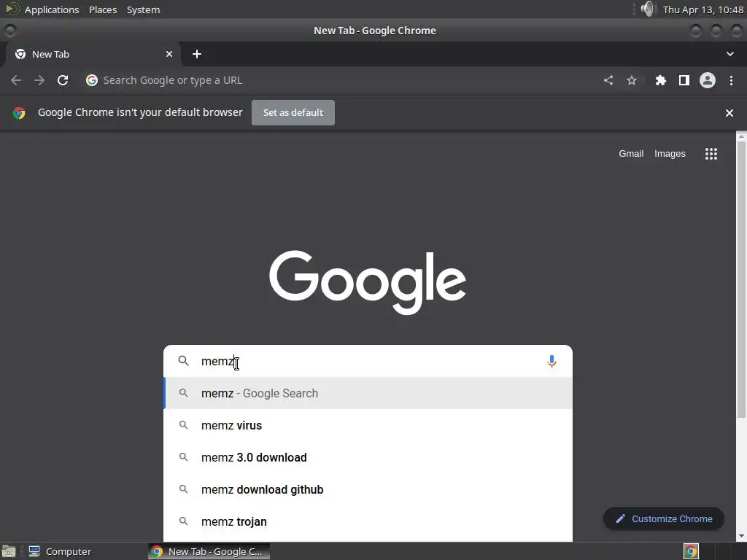This screenshot has height=560, width=747.
Task: Close the New Tab tab
Action: pos(169,54)
